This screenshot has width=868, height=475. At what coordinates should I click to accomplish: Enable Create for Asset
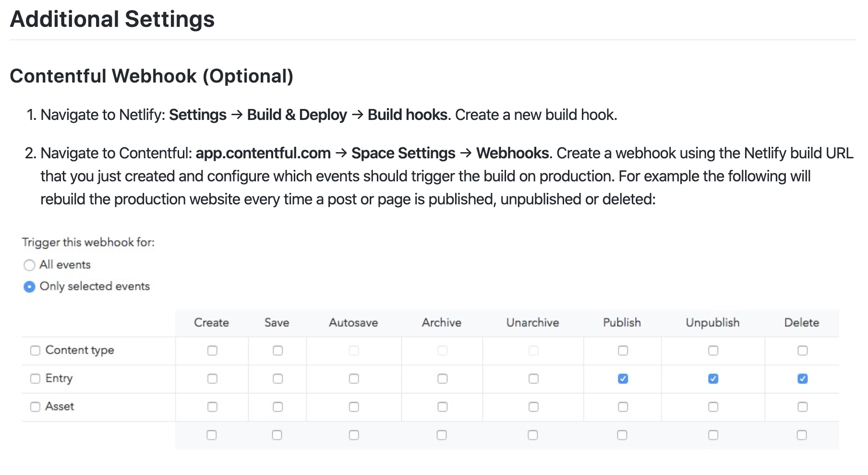tap(212, 406)
